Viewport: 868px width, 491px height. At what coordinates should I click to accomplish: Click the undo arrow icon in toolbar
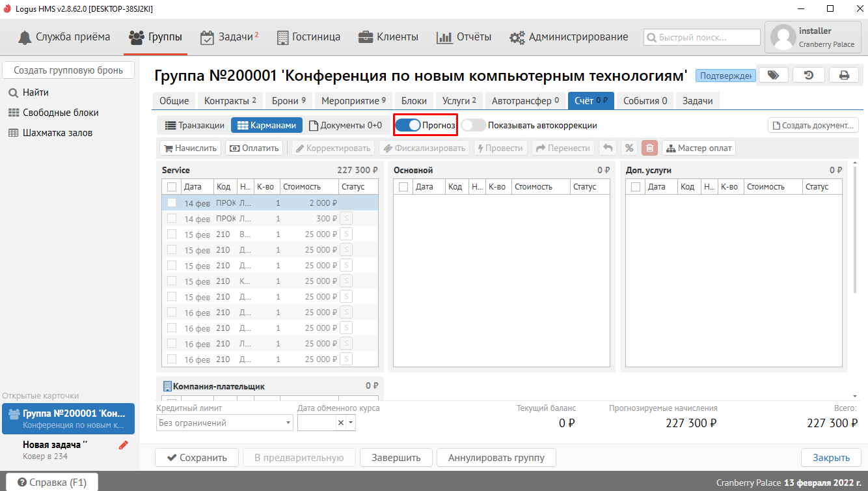[608, 148]
